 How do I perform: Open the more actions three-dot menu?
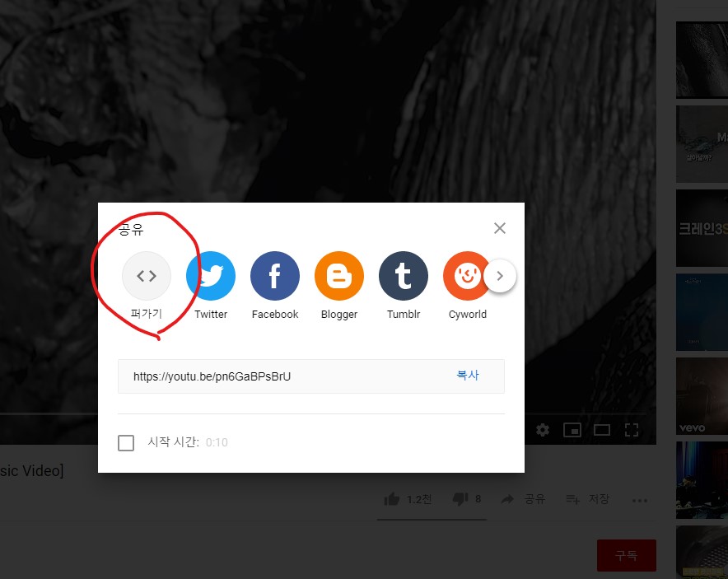tap(639, 501)
